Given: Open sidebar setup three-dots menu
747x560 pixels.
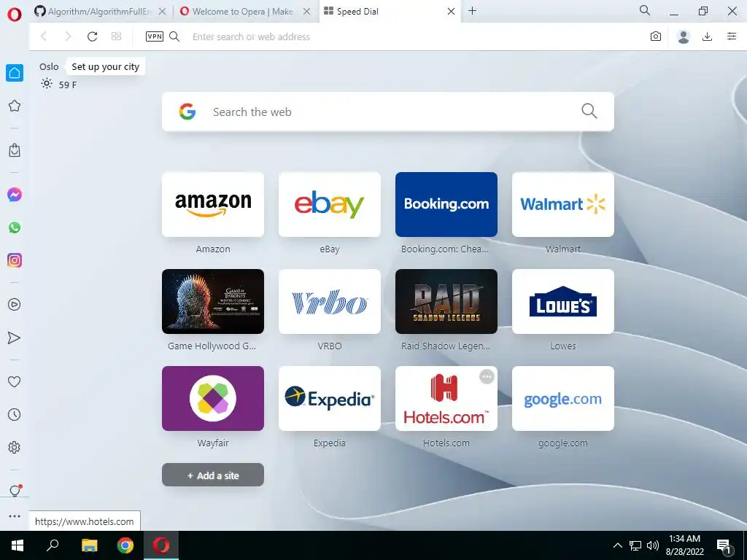Looking at the screenshot, I should tap(15, 516).
